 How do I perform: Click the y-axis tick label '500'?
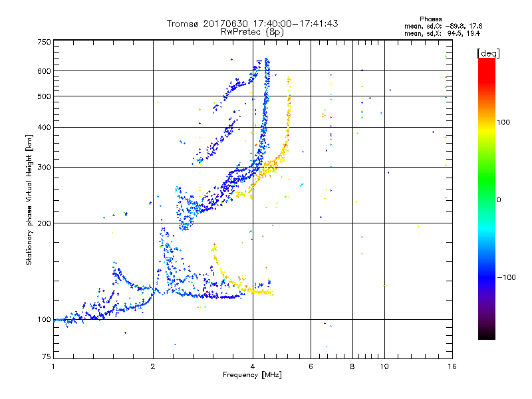[44, 96]
